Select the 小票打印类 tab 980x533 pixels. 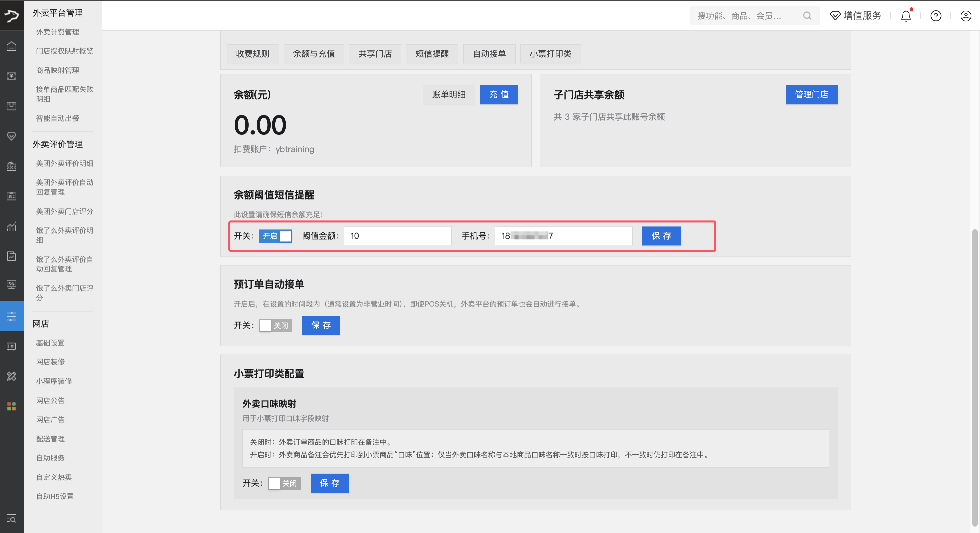point(550,54)
